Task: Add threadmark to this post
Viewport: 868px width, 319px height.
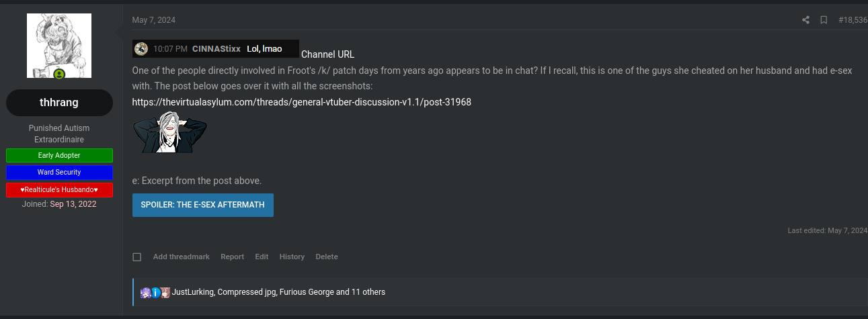Action: pos(182,257)
